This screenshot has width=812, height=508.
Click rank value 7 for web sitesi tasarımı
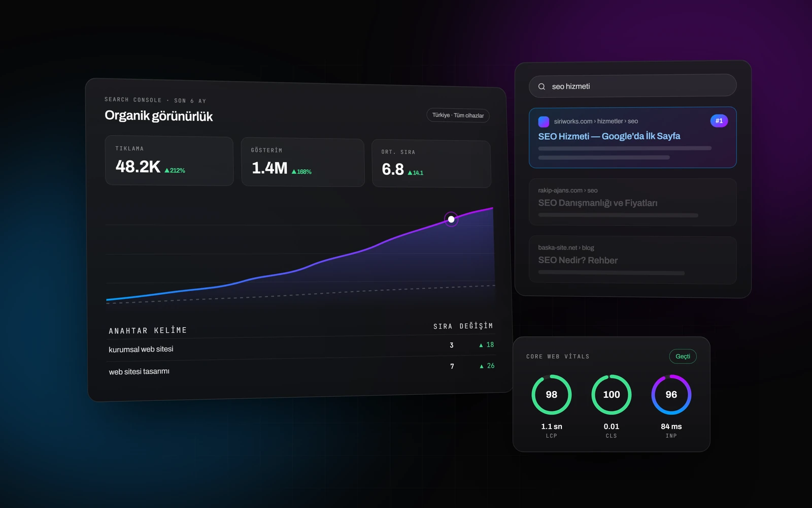pos(452,366)
